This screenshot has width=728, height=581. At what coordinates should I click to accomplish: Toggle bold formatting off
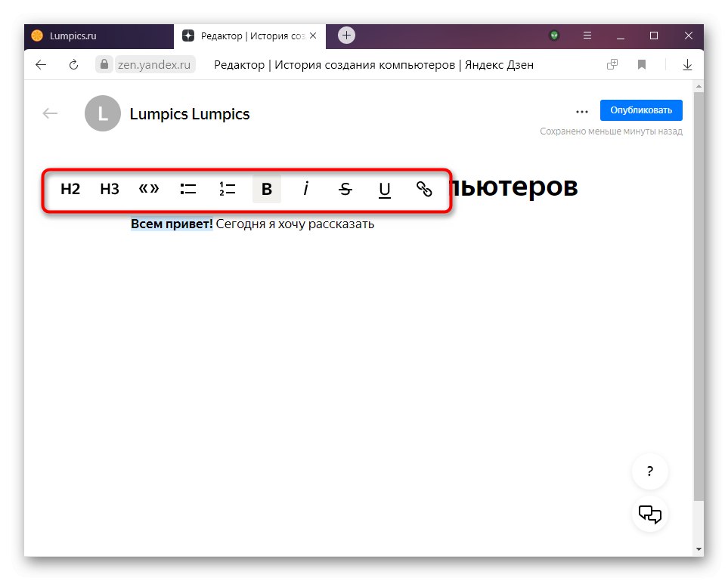266,190
